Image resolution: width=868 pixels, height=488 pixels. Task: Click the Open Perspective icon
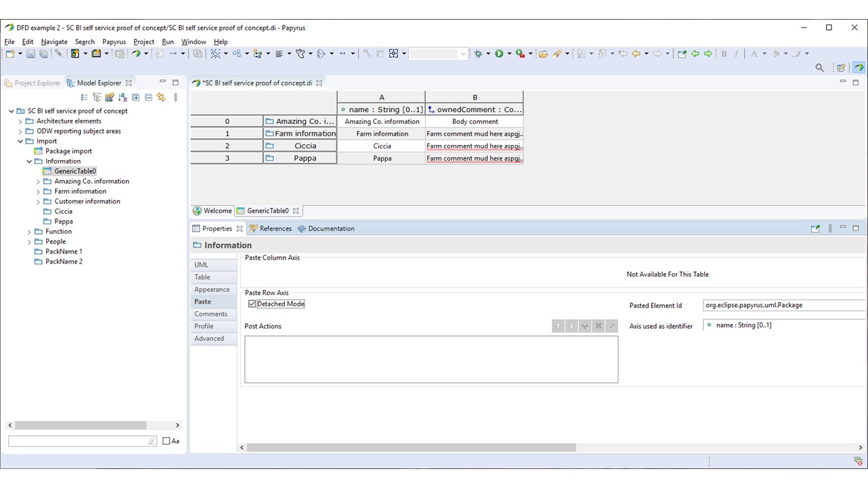pos(841,68)
